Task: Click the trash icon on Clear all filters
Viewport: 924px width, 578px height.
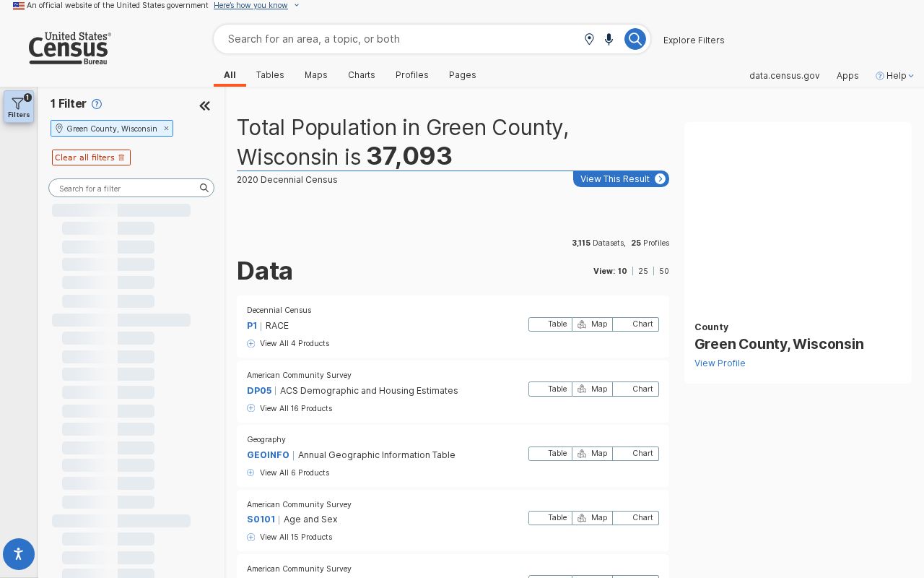Action: tap(121, 158)
